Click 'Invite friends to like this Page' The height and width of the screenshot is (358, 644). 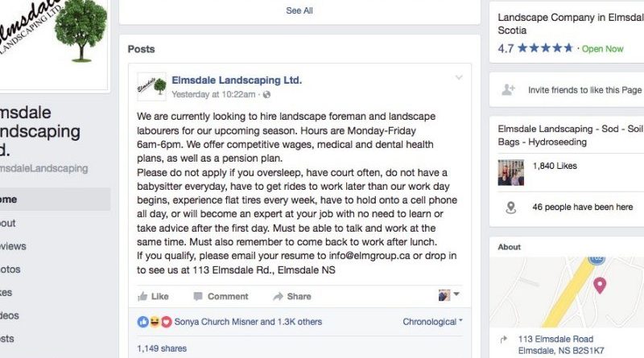[x=584, y=90]
